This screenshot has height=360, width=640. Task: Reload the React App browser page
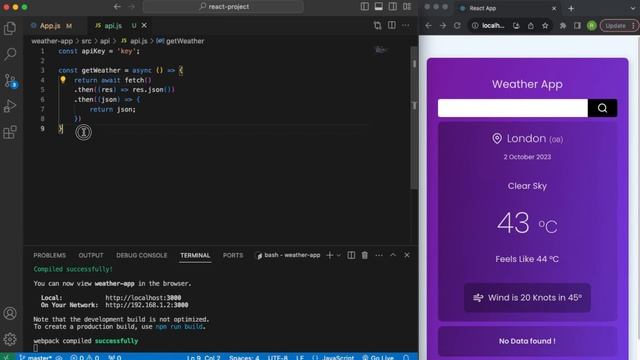(x=457, y=25)
